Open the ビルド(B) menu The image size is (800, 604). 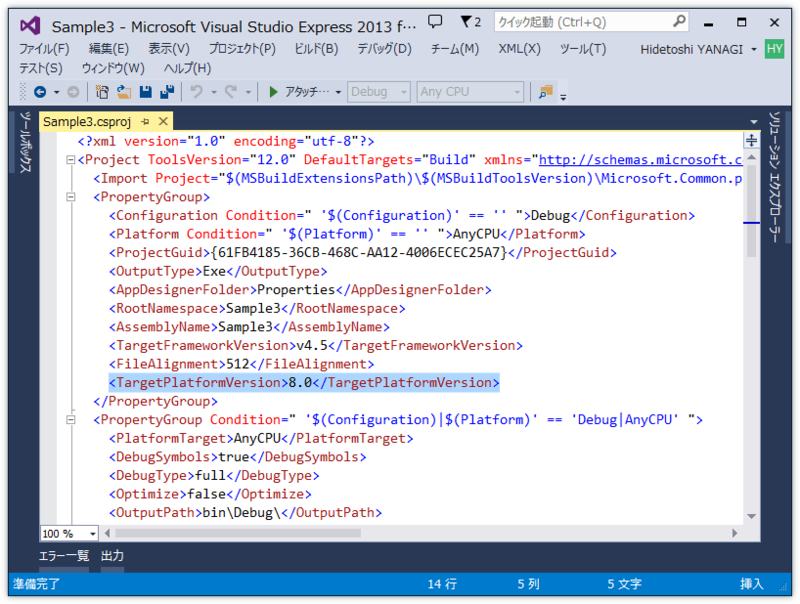[316, 49]
